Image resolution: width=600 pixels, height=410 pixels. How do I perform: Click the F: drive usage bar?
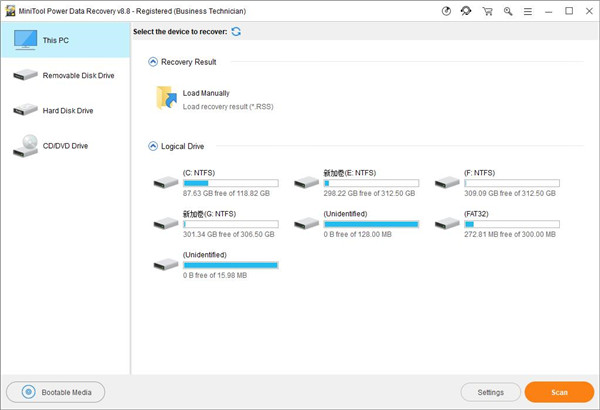tap(512, 183)
